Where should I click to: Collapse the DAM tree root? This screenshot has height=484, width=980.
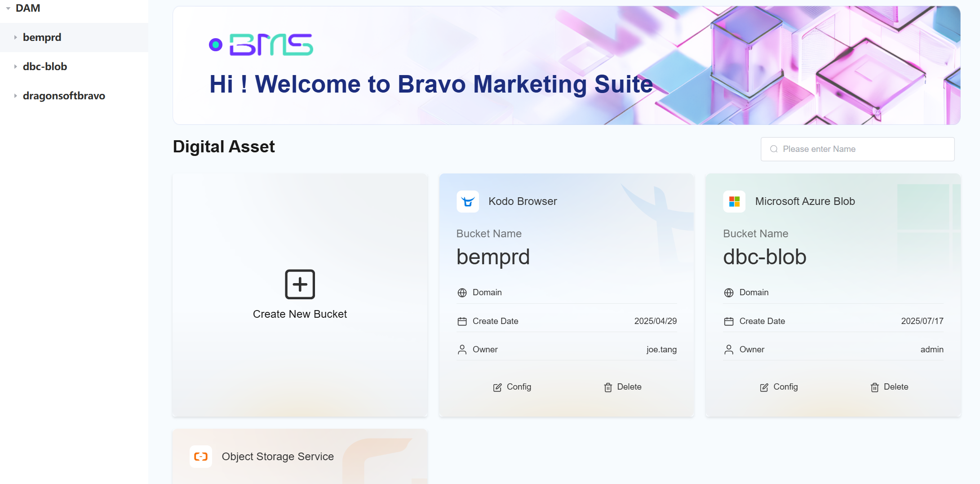pyautogui.click(x=8, y=9)
